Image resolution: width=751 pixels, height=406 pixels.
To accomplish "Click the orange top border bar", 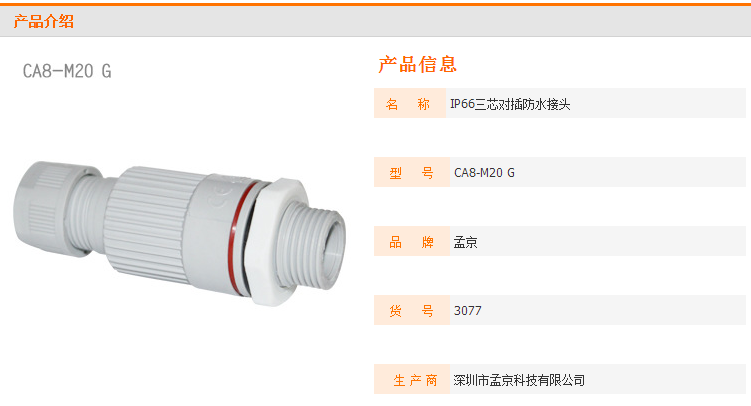I will click(376, 4).
